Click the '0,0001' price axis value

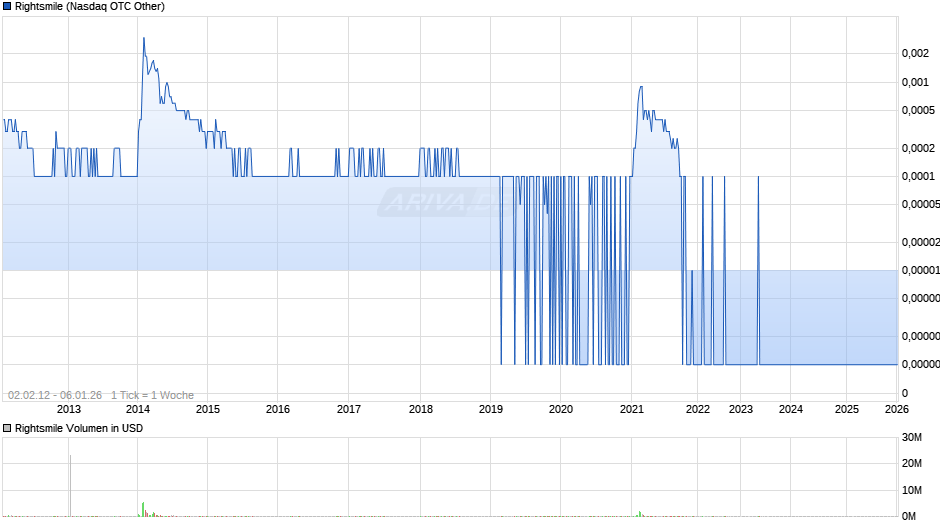(x=918, y=176)
